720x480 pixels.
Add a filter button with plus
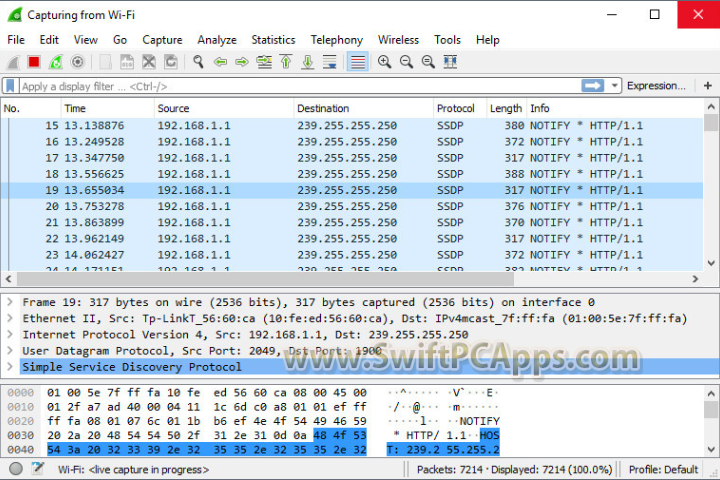click(708, 86)
